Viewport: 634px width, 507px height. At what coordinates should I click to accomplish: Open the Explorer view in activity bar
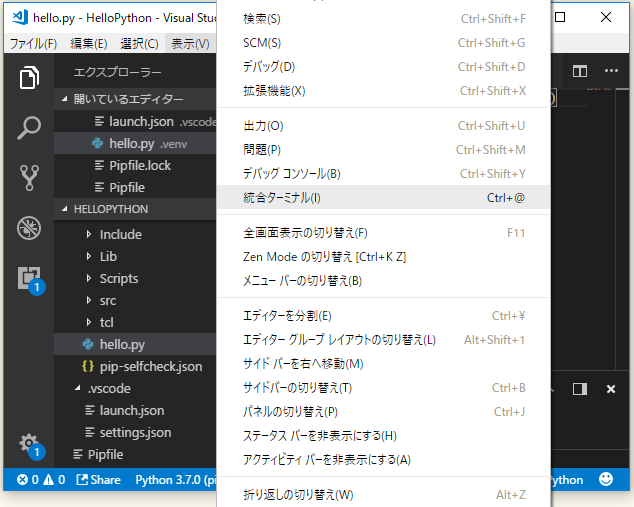[x=29, y=77]
